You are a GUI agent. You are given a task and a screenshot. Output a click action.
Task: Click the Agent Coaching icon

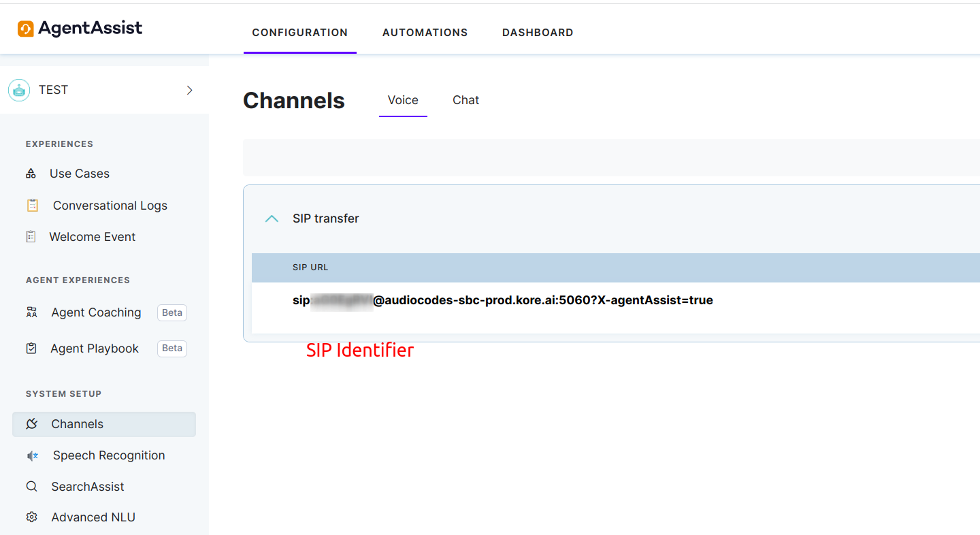point(32,312)
